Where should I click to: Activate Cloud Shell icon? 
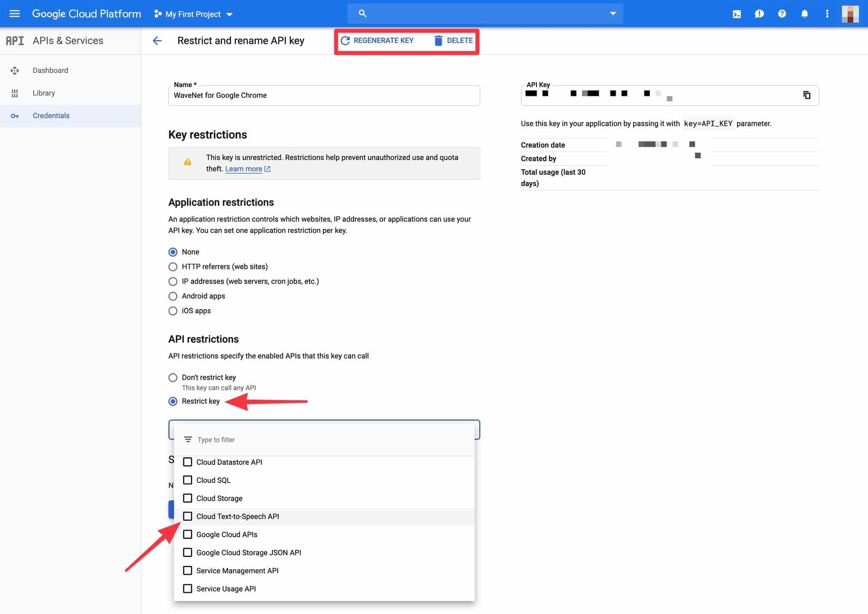(x=736, y=14)
